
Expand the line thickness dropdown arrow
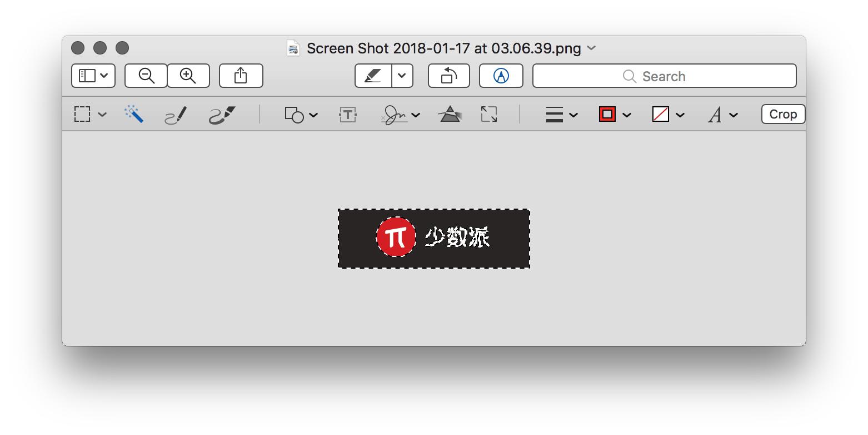coord(573,115)
